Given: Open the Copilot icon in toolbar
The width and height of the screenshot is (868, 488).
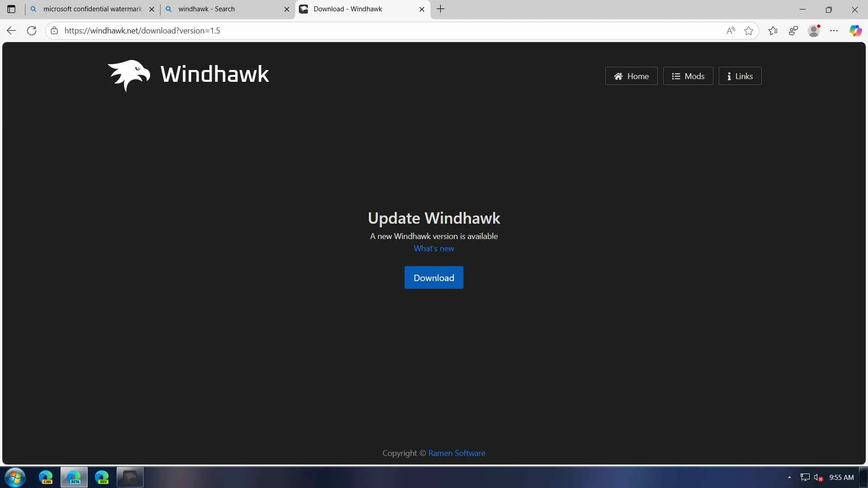Looking at the screenshot, I should [x=855, y=31].
